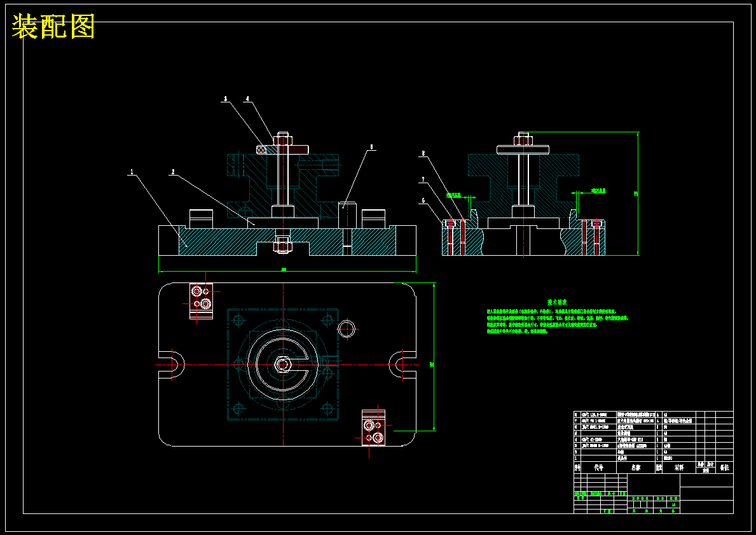Select the left U-shaped slot on the base plate
The height and width of the screenshot is (535, 756).
click(x=172, y=365)
